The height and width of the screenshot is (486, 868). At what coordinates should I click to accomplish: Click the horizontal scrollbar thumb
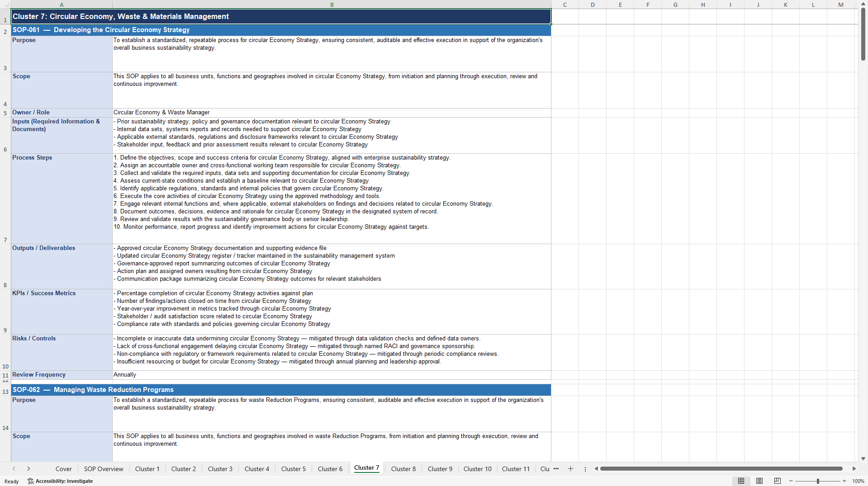click(721, 469)
